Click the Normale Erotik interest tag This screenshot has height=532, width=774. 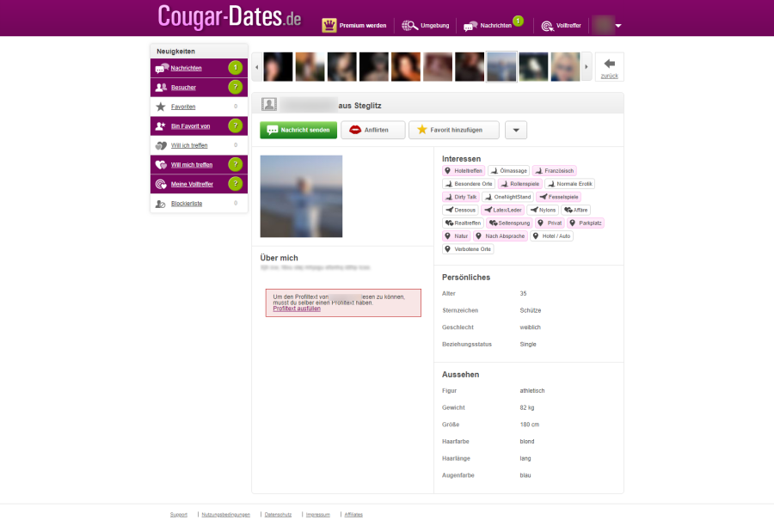[x=569, y=184]
